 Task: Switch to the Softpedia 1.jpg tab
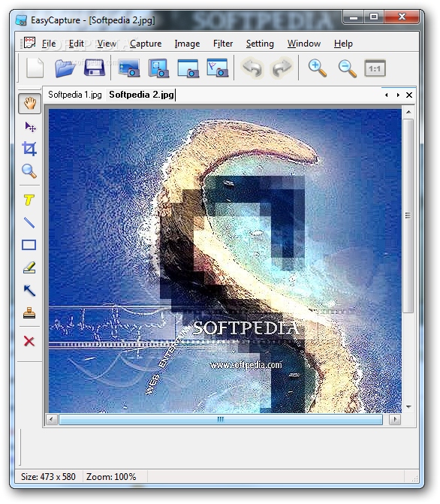click(x=75, y=95)
